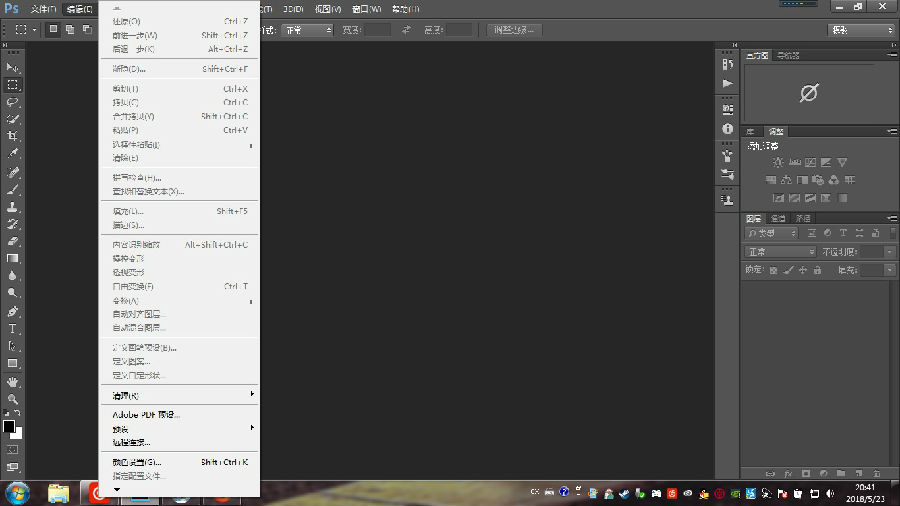The height and width of the screenshot is (506, 900).
Task: Open the layer blend mode dropdown
Action: [x=780, y=252]
